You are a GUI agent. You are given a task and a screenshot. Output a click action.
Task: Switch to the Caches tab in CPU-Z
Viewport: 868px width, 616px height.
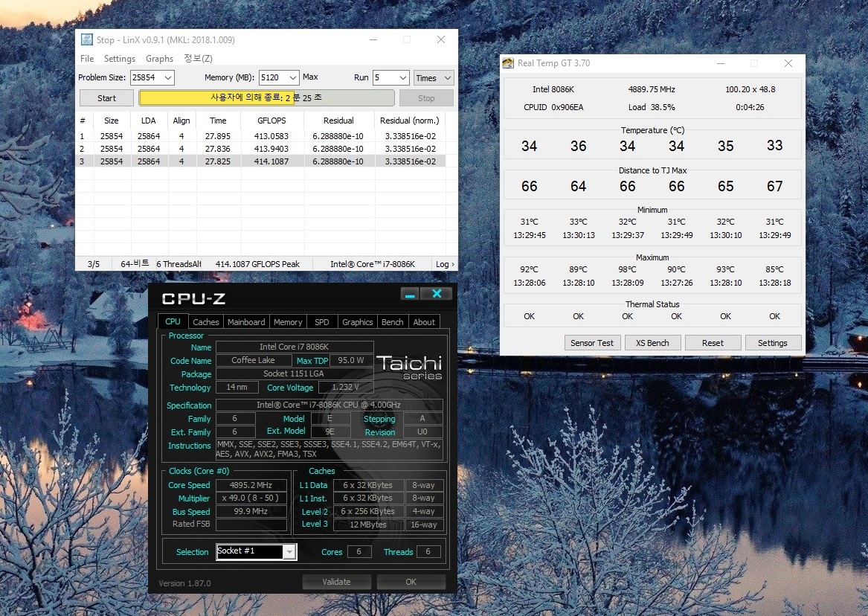(x=205, y=322)
